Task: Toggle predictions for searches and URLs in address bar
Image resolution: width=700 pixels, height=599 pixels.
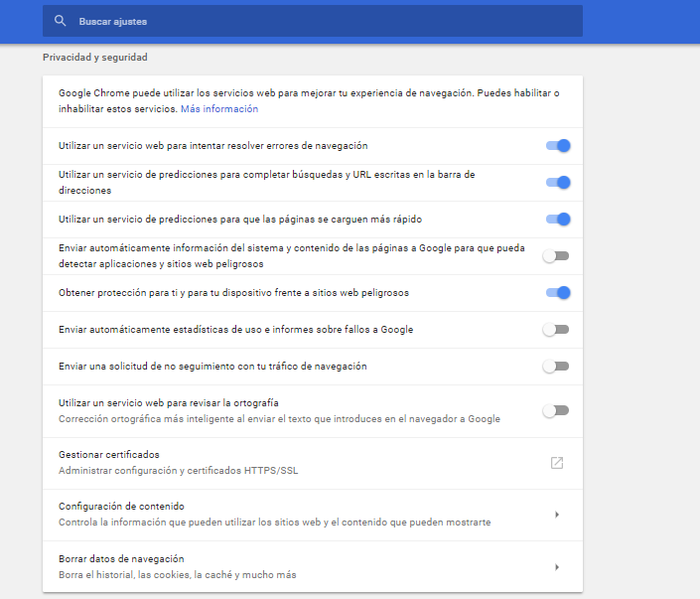Action: [x=558, y=182]
